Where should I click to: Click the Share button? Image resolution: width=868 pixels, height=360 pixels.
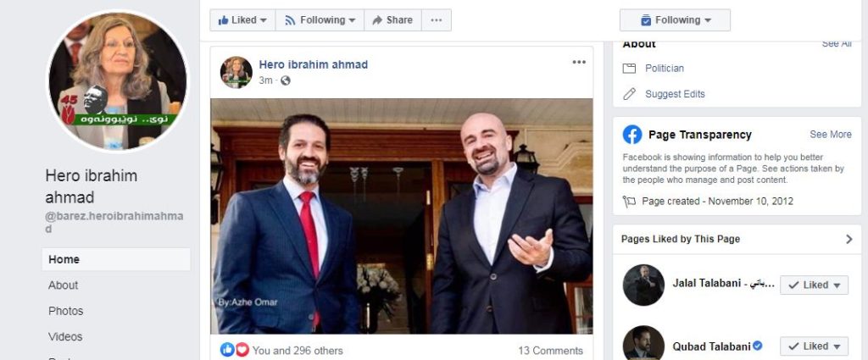[392, 20]
